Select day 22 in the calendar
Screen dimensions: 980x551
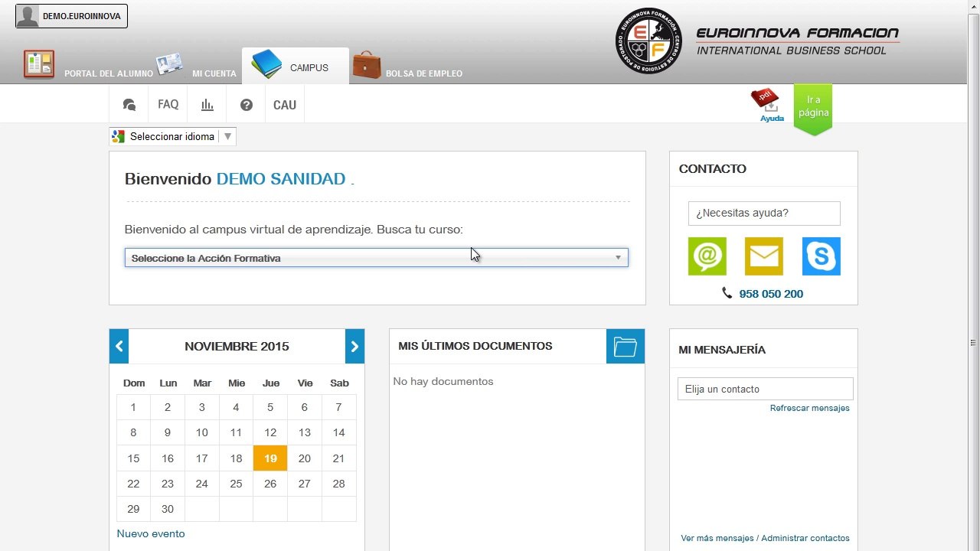click(x=133, y=484)
